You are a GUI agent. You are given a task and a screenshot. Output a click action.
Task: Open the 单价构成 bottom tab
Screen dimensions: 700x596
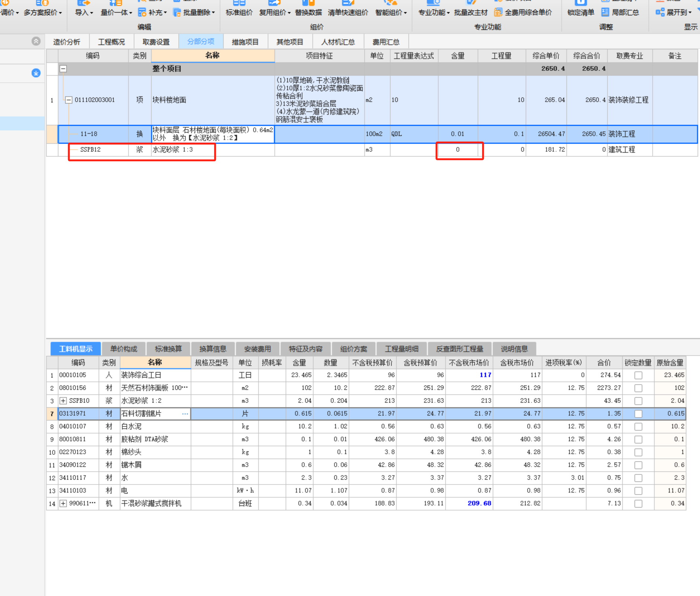(x=124, y=349)
